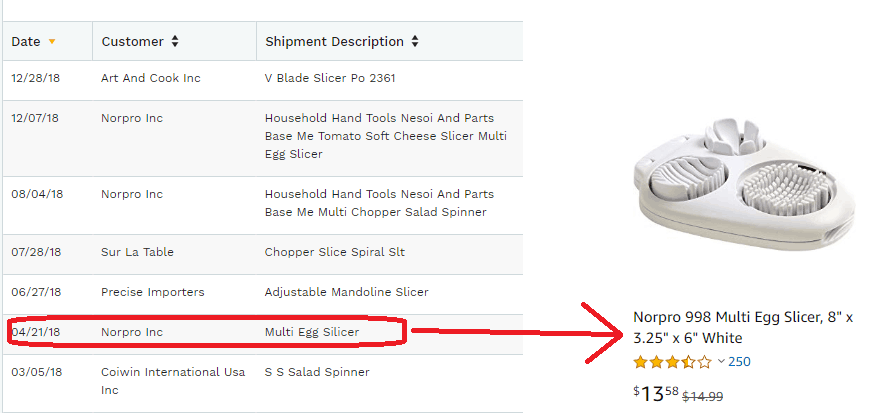Click the Adjustable Mandoline Slicer description
This screenshot has height=413, width=870.
(x=347, y=292)
